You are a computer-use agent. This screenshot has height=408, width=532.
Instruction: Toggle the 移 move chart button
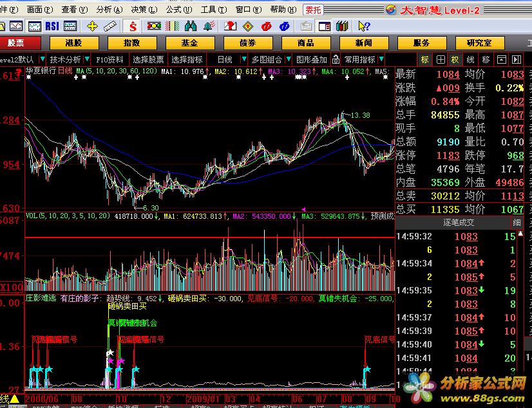click(x=486, y=60)
